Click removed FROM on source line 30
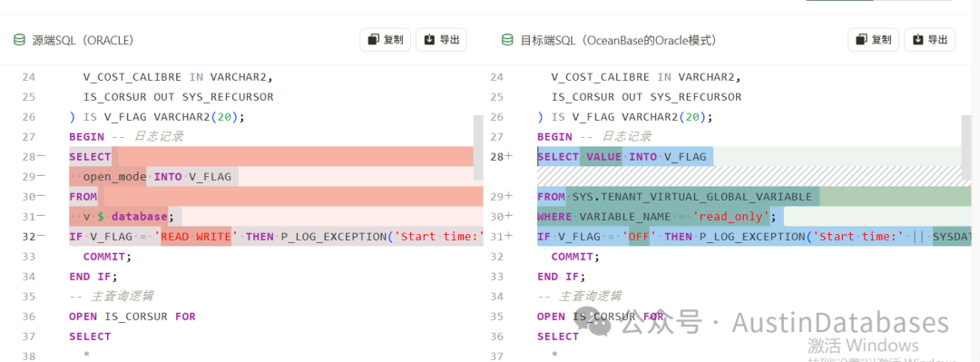 point(83,197)
